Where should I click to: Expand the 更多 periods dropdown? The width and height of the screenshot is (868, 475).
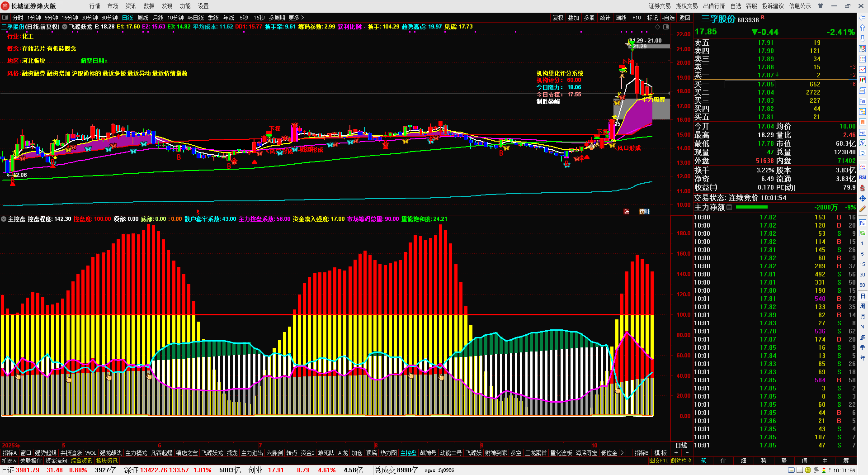click(296, 18)
